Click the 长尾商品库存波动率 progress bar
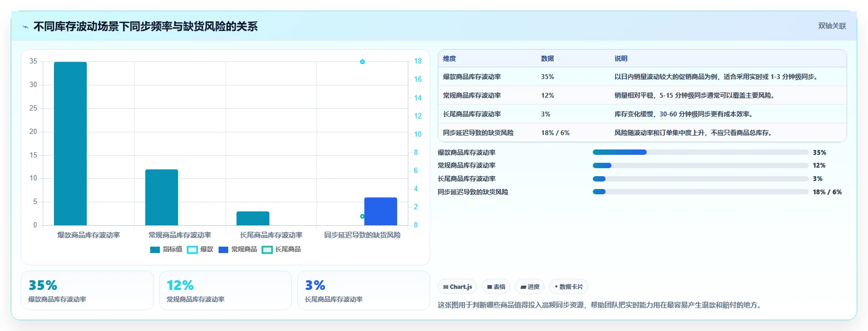The width and height of the screenshot is (868, 331). pos(701,179)
